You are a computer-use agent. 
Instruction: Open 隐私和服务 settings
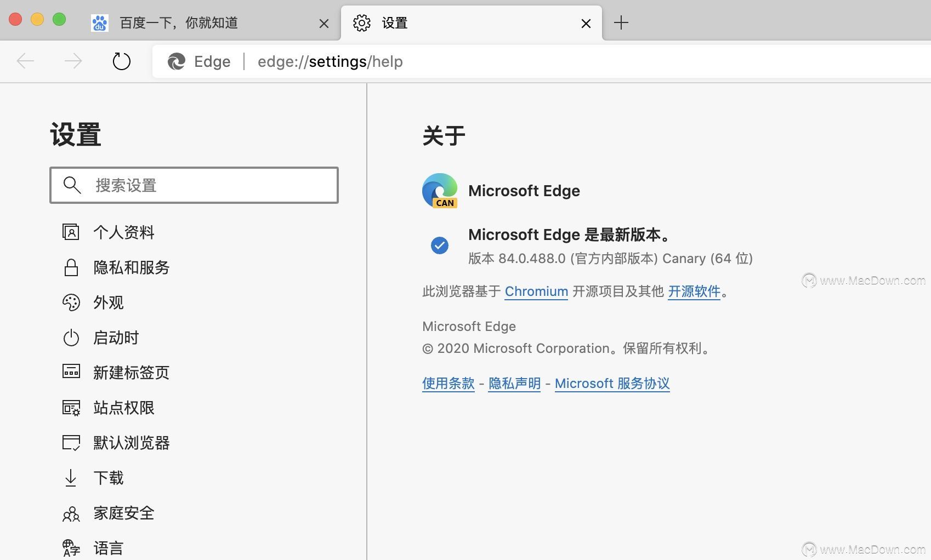[132, 267]
